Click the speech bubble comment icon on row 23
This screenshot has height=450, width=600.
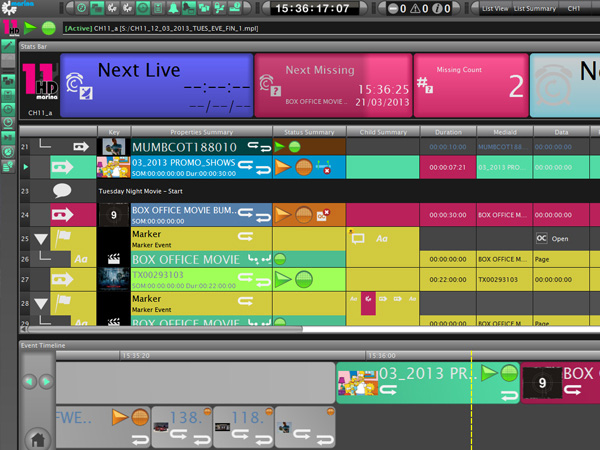point(62,191)
